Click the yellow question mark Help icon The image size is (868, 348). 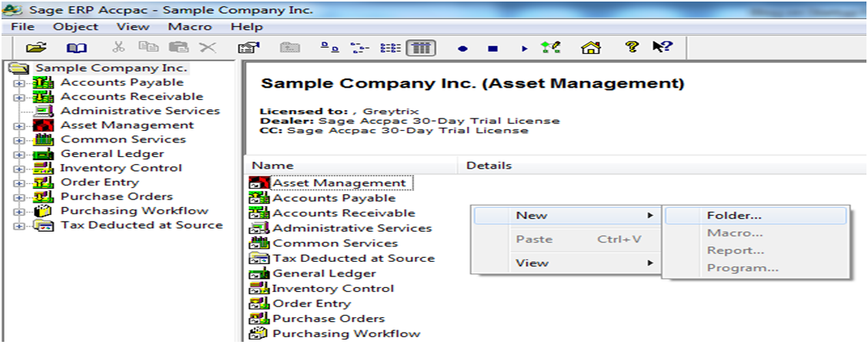pos(632,47)
